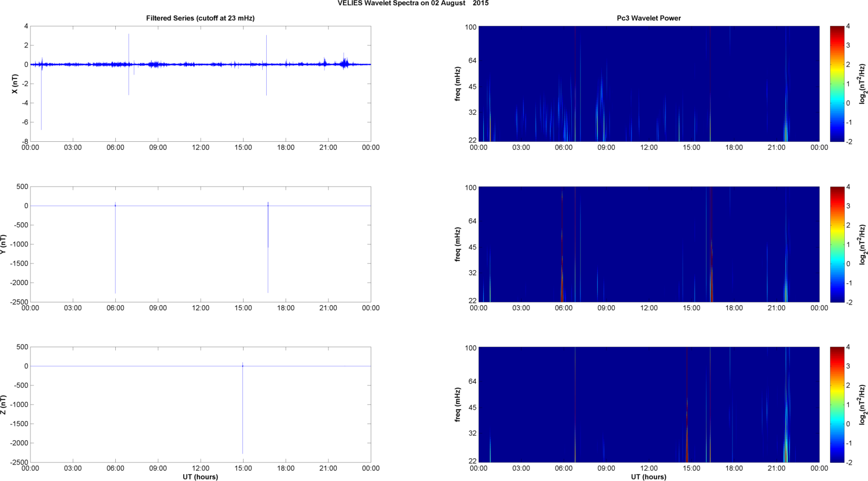868x481 pixels.
Task: Click 'UT (hours)' label under the Z series plot
Action: tap(200, 476)
